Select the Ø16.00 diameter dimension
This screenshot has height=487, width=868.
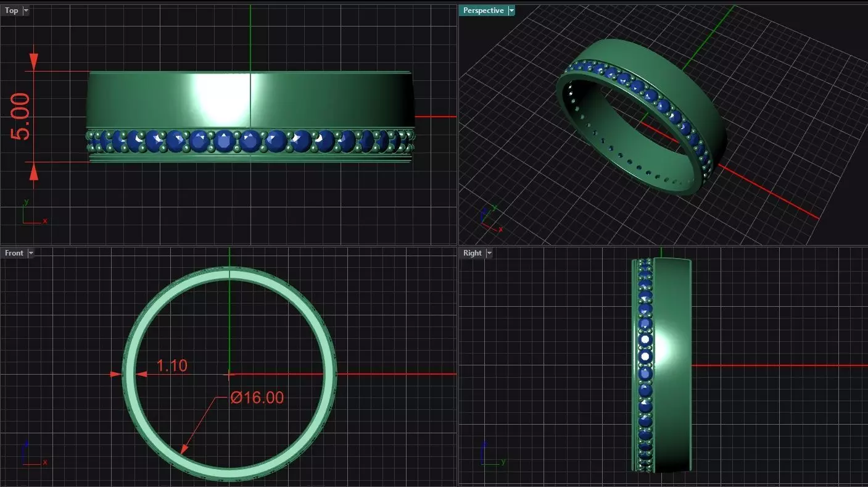pyautogui.click(x=257, y=398)
